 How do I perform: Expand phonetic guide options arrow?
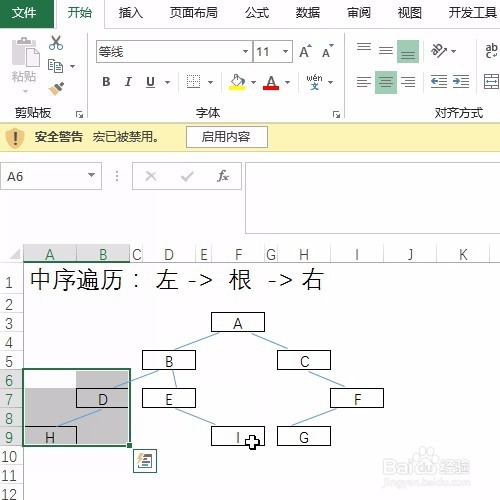[330, 82]
